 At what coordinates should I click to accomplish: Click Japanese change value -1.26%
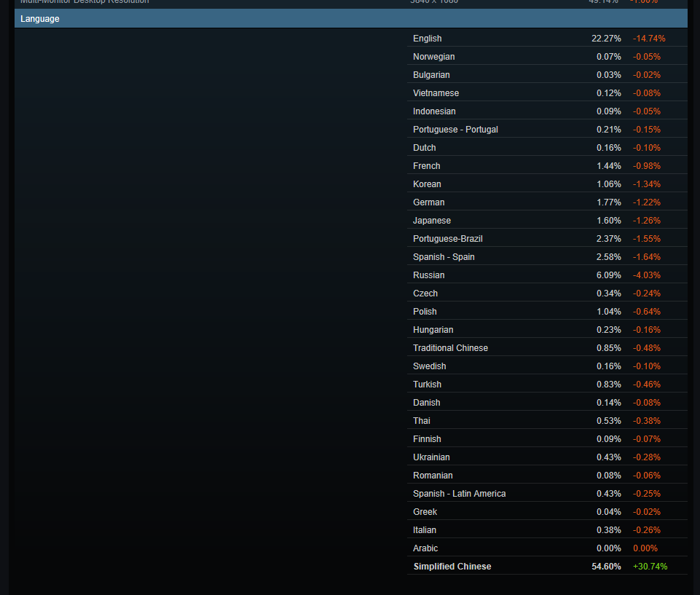pos(646,221)
